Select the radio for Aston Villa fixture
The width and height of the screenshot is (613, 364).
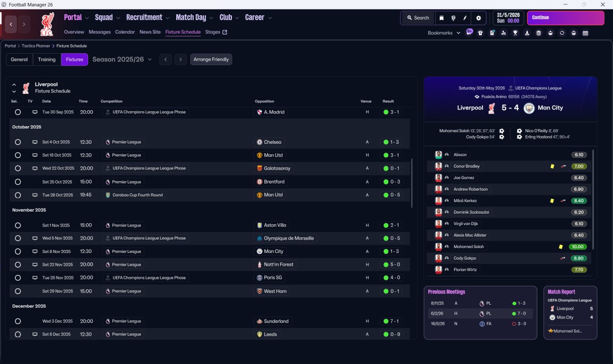point(18,225)
